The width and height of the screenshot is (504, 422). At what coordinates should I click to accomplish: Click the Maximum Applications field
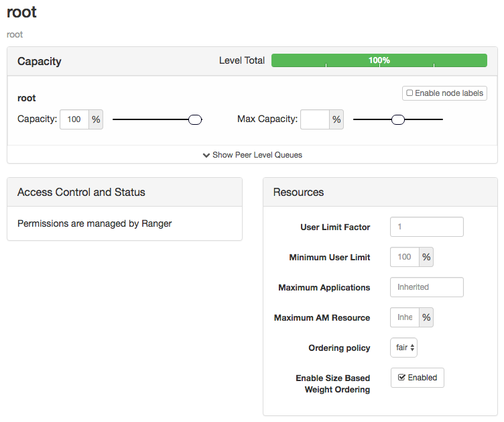point(426,287)
